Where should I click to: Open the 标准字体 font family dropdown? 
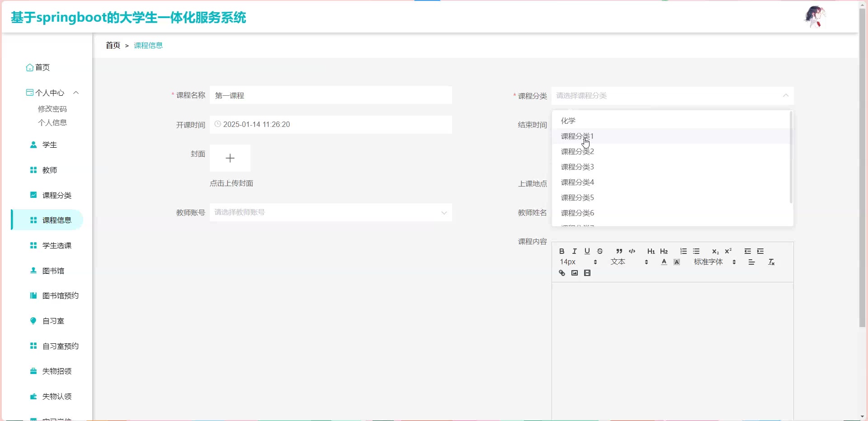[x=714, y=262]
